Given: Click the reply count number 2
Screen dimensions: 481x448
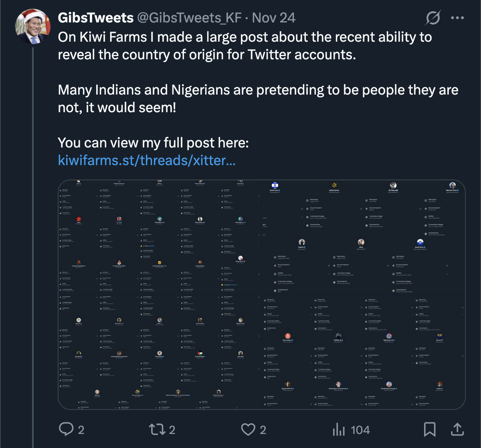Looking at the screenshot, I should pyautogui.click(x=81, y=430).
